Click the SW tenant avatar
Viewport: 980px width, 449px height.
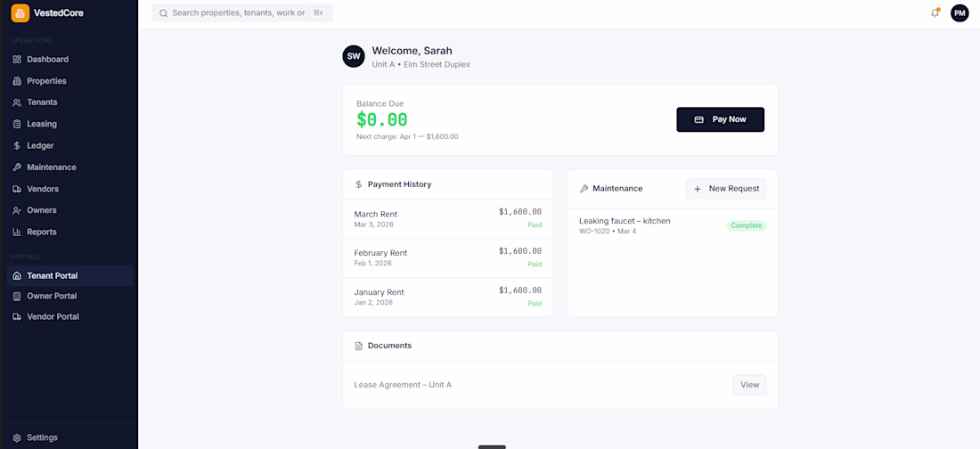(354, 56)
